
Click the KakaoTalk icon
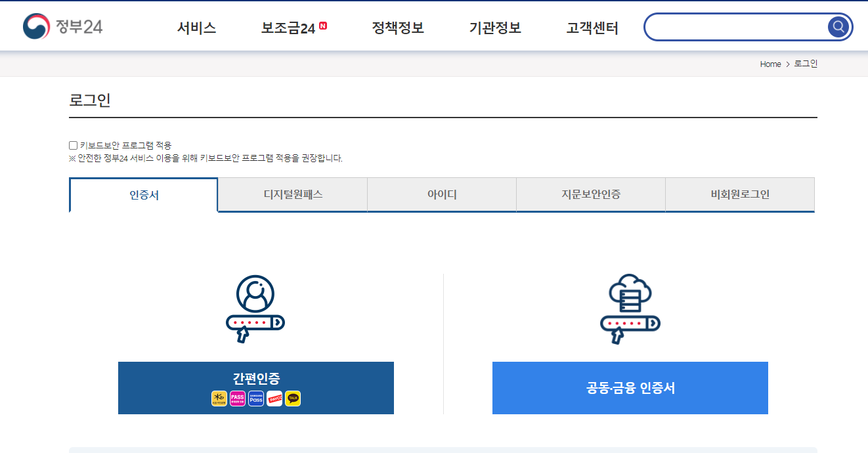point(293,399)
